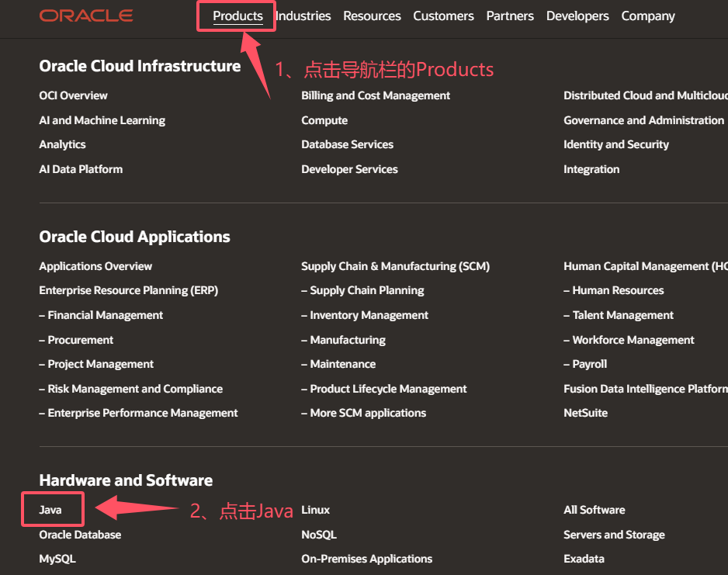This screenshot has height=575, width=728.
Task: Go to Inventory Management
Action: tap(365, 315)
